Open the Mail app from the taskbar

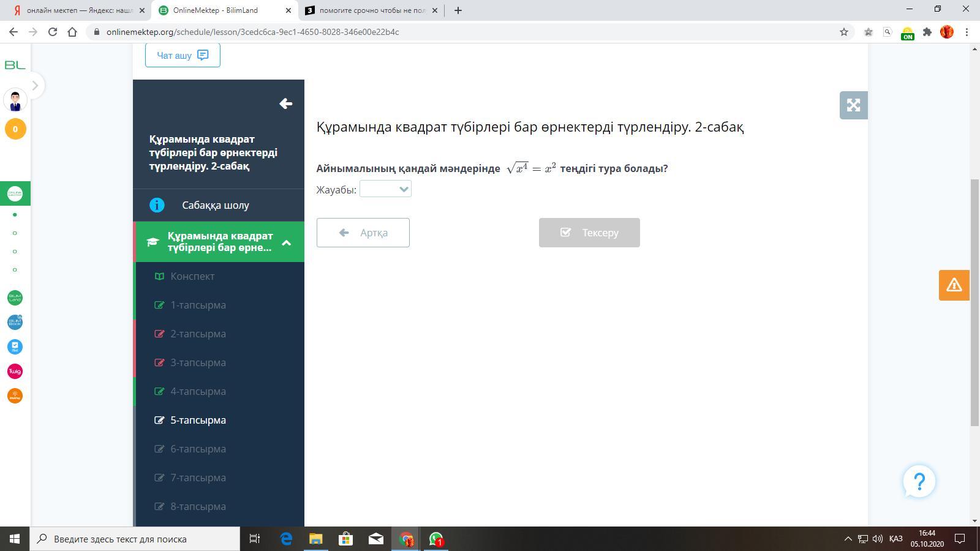coord(375,539)
